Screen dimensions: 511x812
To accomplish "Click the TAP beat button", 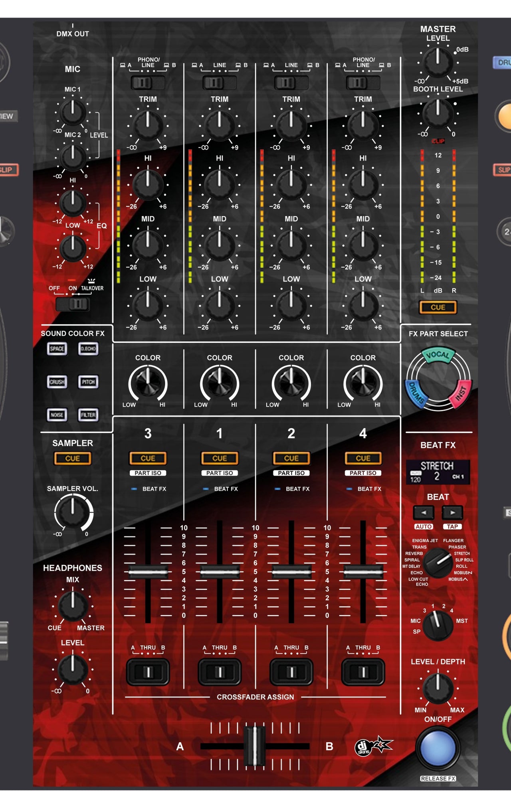I will click(x=452, y=527).
